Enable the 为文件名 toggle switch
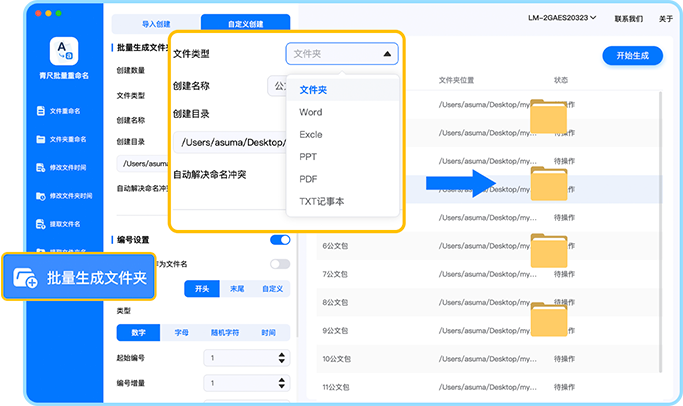The width and height of the screenshot is (683, 406). 280,264
